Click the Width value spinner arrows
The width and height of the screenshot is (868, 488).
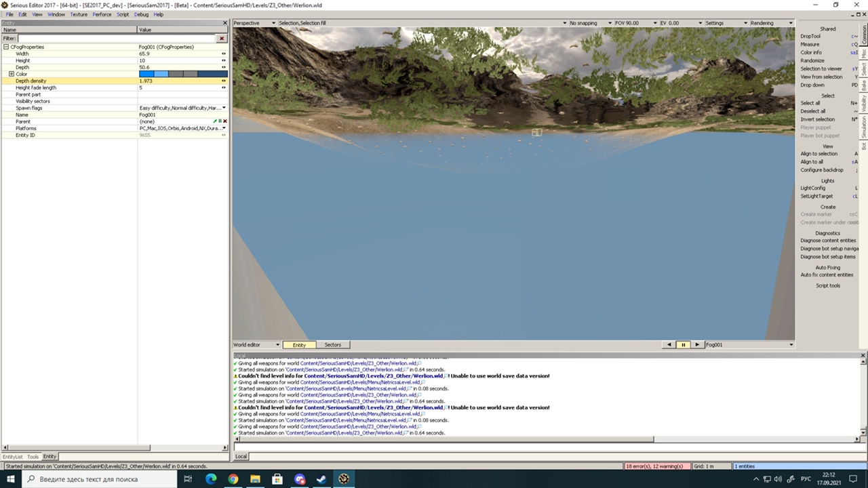[x=224, y=54]
